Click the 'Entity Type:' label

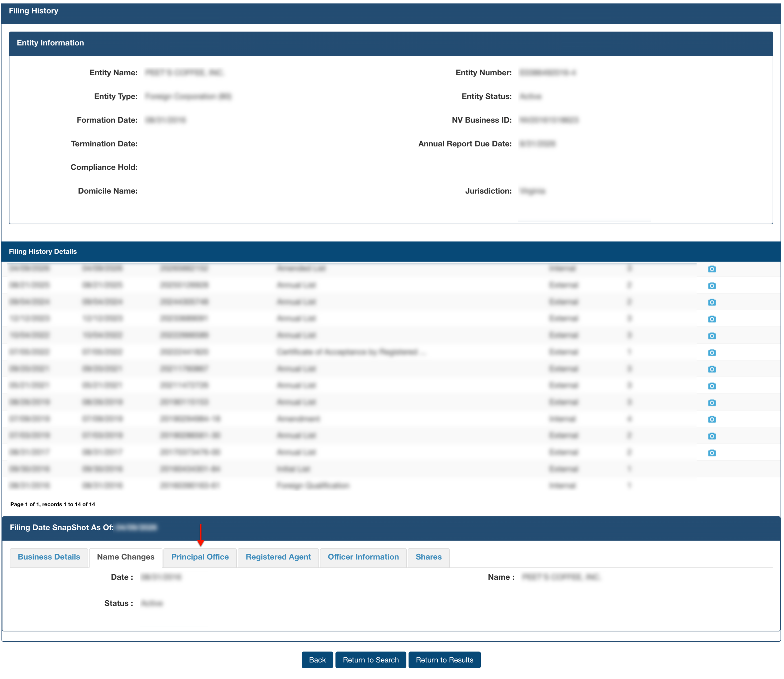[115, 96]
